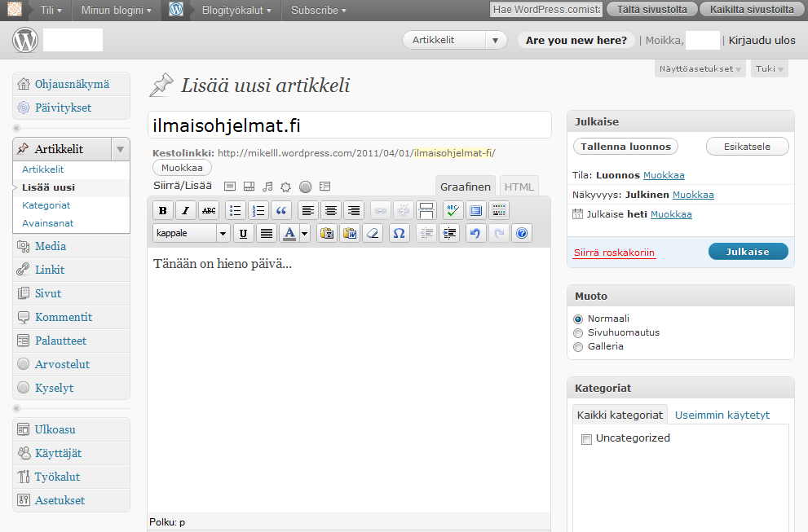Save draft with Tallenna luonnos
This screenshot has width=808, height=532.
pos(625,147)
